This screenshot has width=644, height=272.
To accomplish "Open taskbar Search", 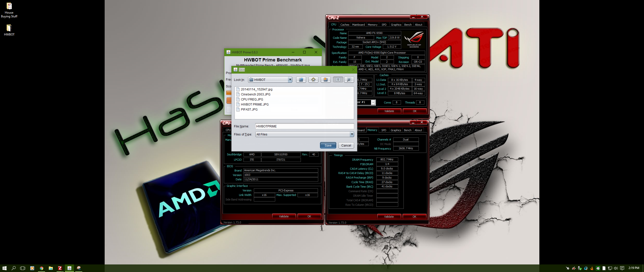I will 14,268.
